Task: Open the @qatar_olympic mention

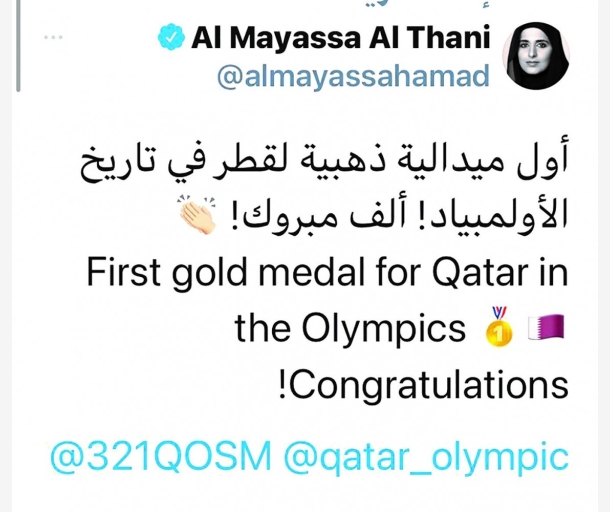Action: point(427,456)
